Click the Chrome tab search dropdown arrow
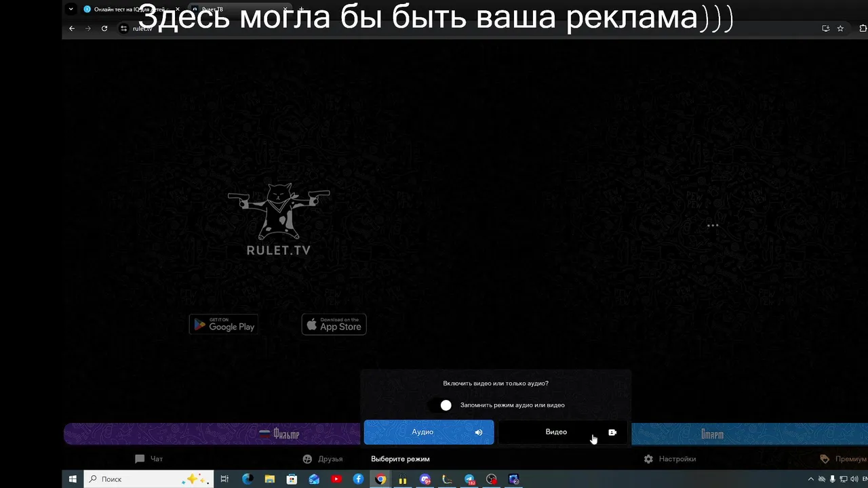This screenshot has height=488, width=868. (x=71, y=9)
